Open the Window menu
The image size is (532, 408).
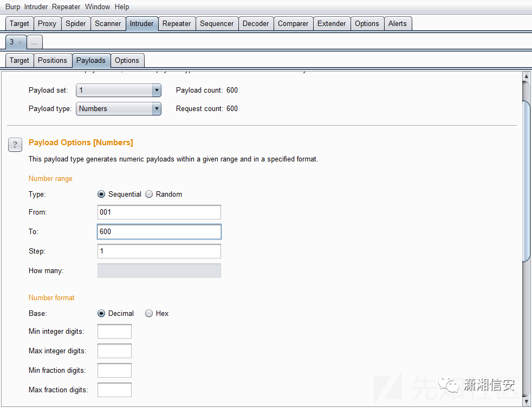[98, 7]
